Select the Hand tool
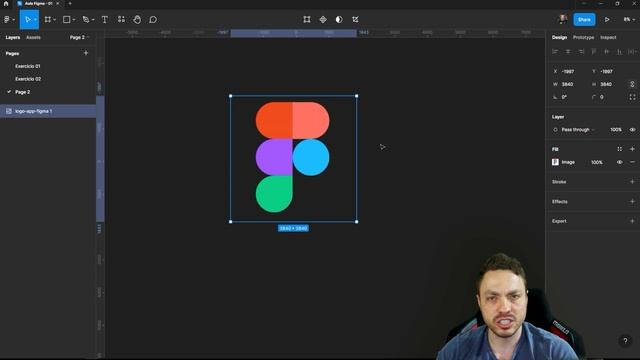Viewport: 640px width, 360px height. pos(137,20)
